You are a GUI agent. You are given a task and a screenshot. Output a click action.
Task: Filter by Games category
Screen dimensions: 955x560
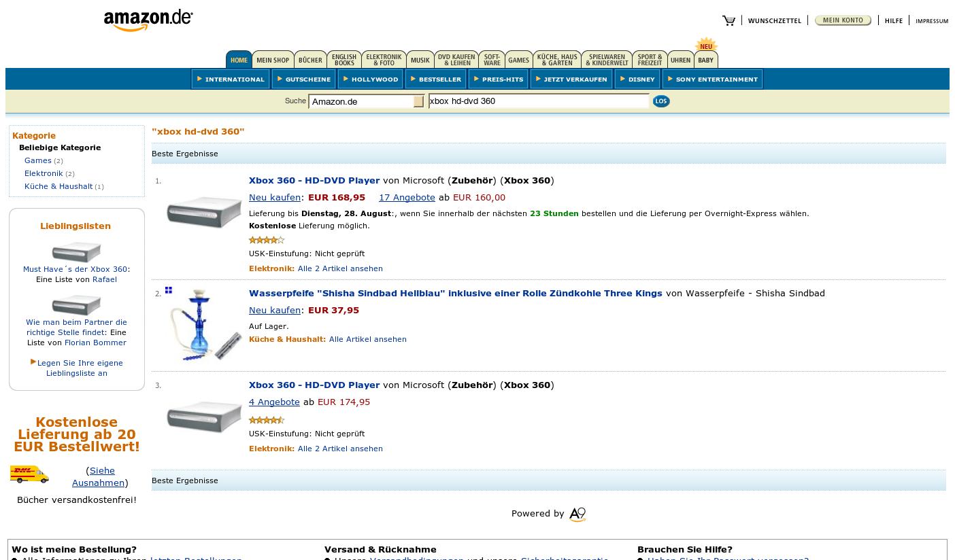click(x=38, y=160)
